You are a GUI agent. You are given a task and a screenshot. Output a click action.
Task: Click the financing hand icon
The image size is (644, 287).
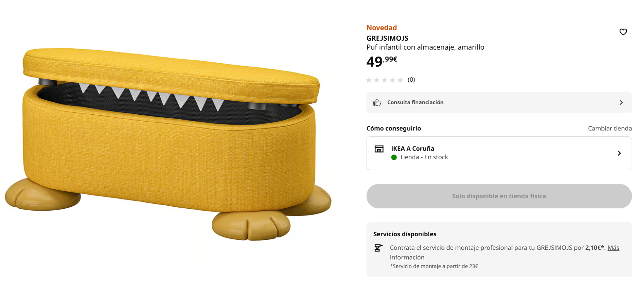(x=377, y=103)
